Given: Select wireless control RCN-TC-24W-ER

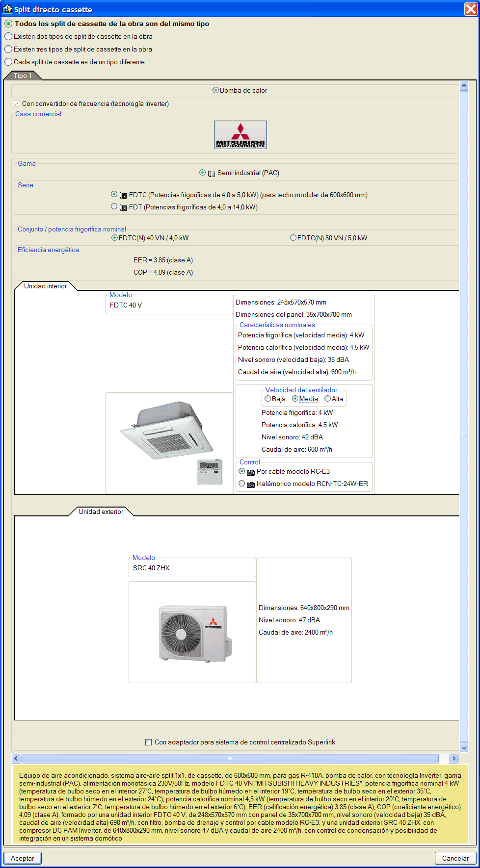Looking at the screenshot, I should coord(241,484).
